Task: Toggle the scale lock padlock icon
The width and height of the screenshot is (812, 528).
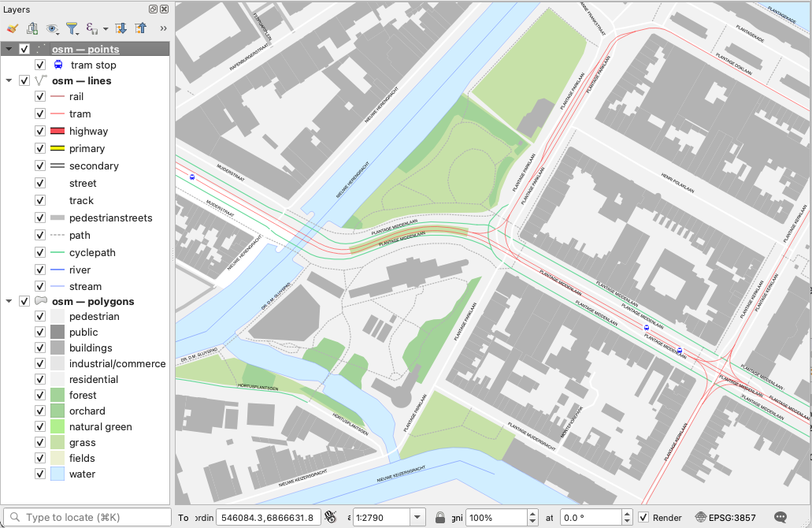Action: [x=441, y=518]
